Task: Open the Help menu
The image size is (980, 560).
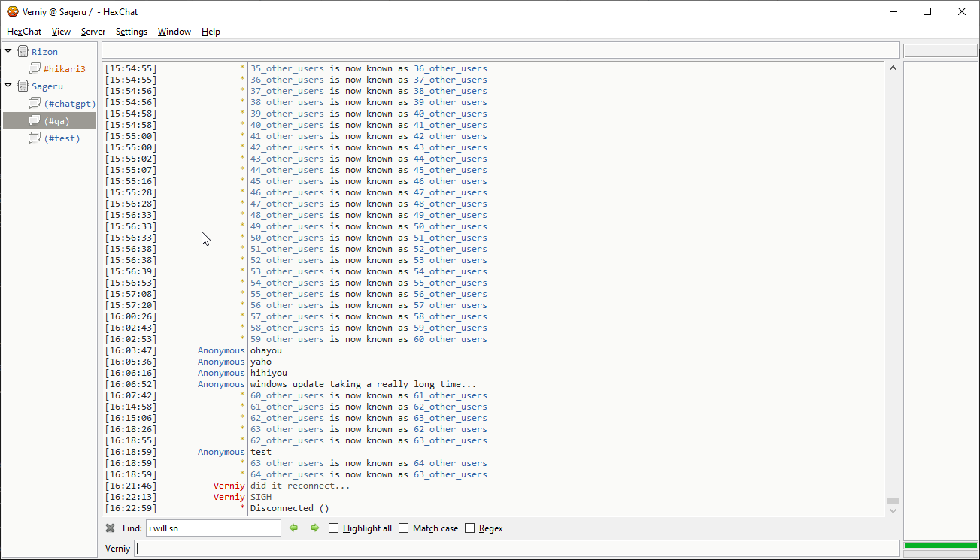Action: 211,32
